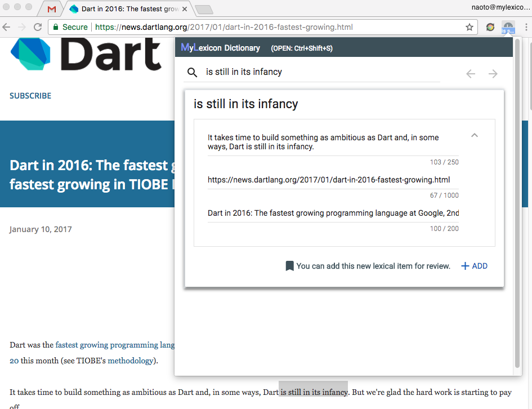Image resolution: width=532 pixels, height=409 pixels.
Task: Focus the dictionary search field
Action: 323,72
